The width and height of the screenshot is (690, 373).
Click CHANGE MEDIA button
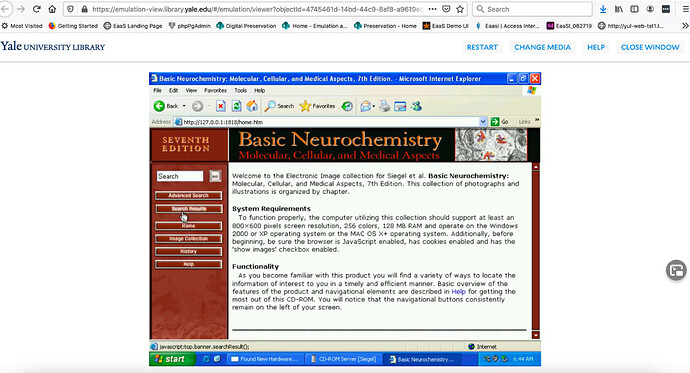coord(543,47)
